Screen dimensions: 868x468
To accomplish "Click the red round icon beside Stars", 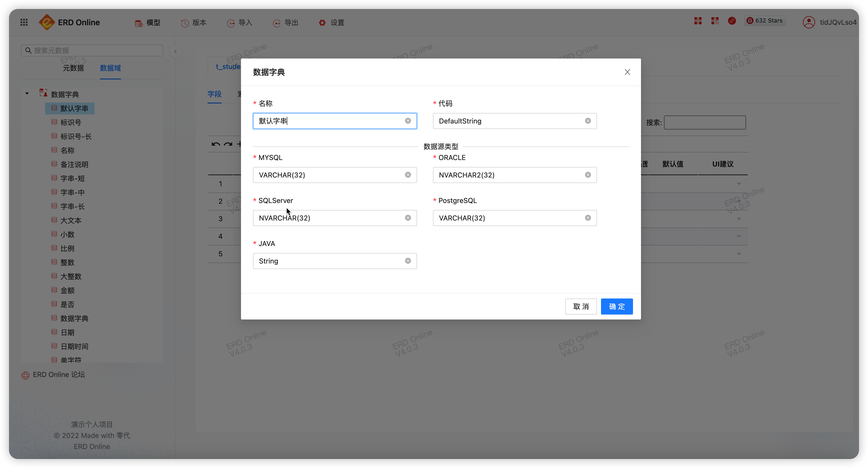I will pyautogui.click(x=732, y=20).
